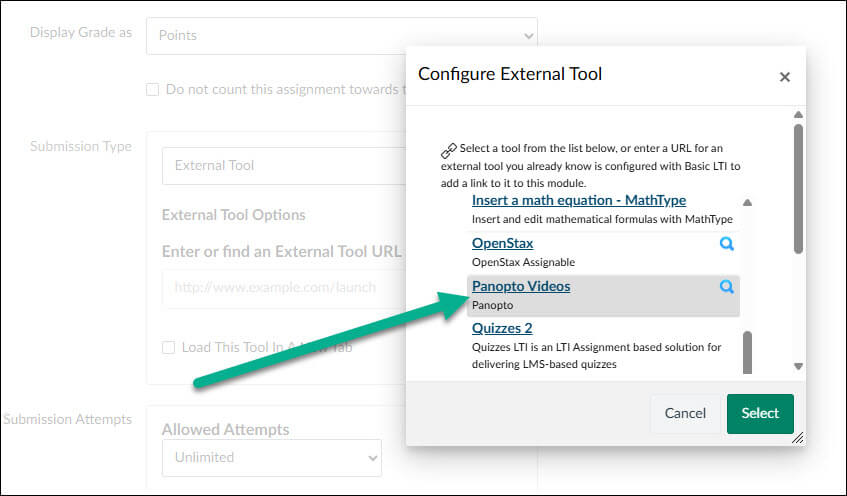The height and width of the screenshot is (496, 847).
Task: Select Panopto Videos from the tool list
Action: [521, 286]
